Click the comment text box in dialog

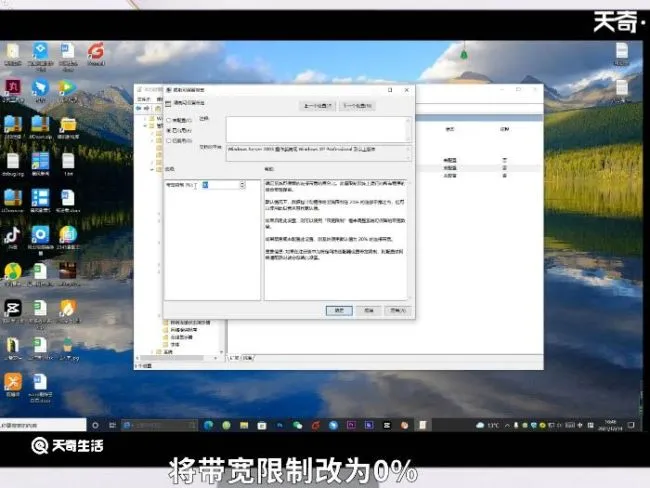pos(318,129)
